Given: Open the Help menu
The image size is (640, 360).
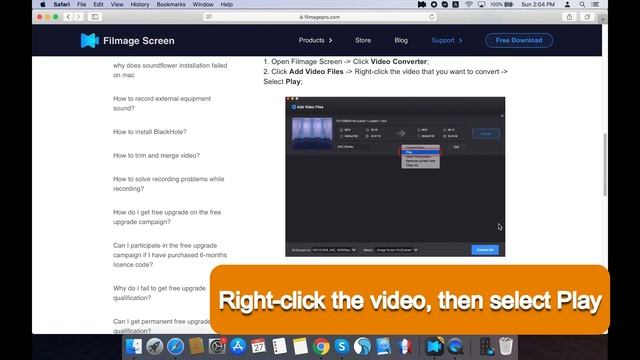Looking at the screenshot, I should 227,4.
